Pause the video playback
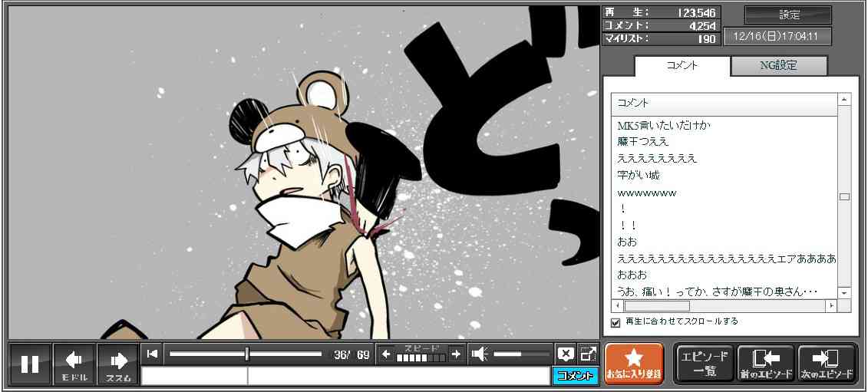 click(x=30, y=364)
